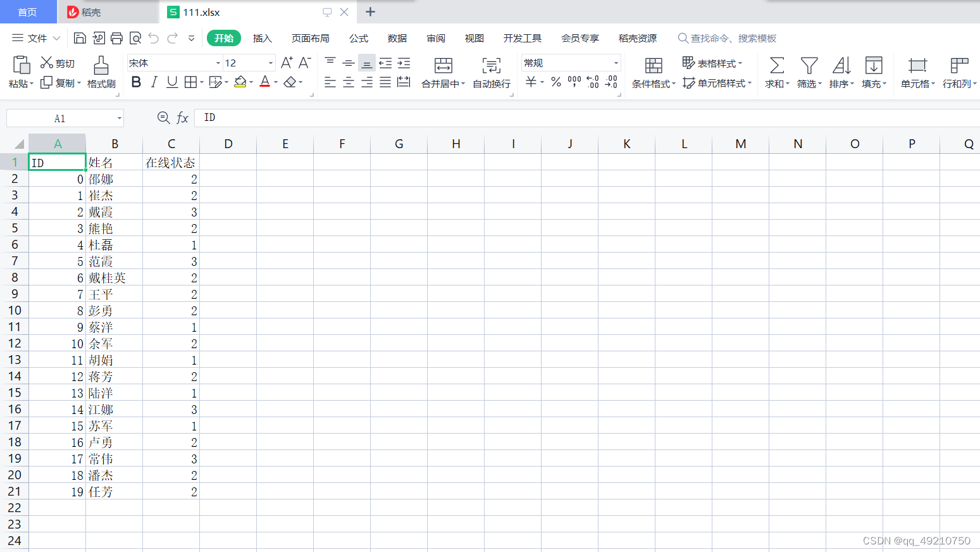980x552 pixels.
Task: Apply red font color
Action: (x=265, y=82)
